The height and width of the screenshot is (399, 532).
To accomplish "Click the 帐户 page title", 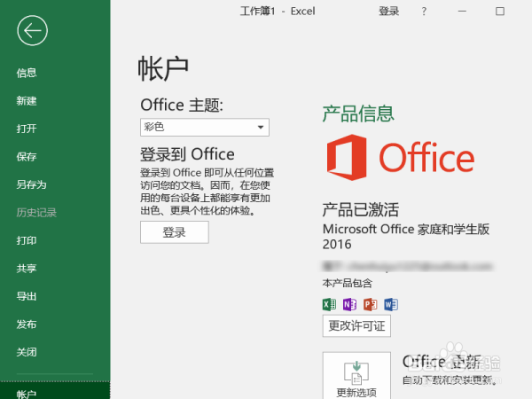I will (x=163, y=69).
